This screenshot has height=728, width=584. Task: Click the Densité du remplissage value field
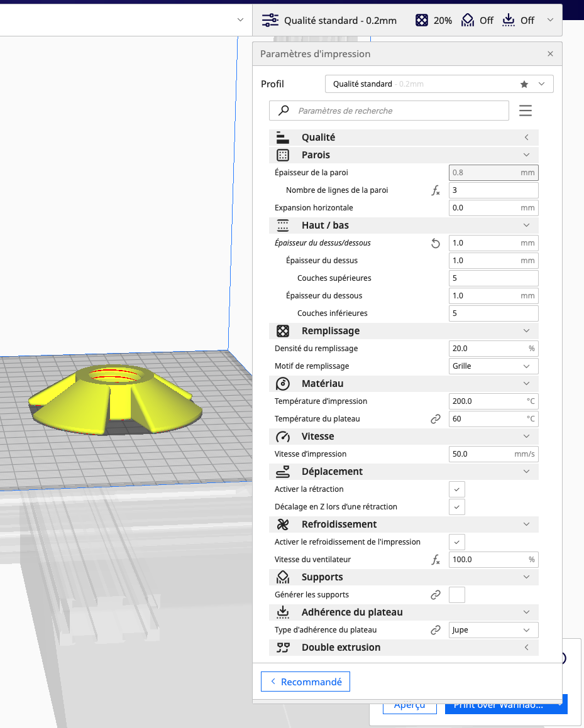click(493, 349)
